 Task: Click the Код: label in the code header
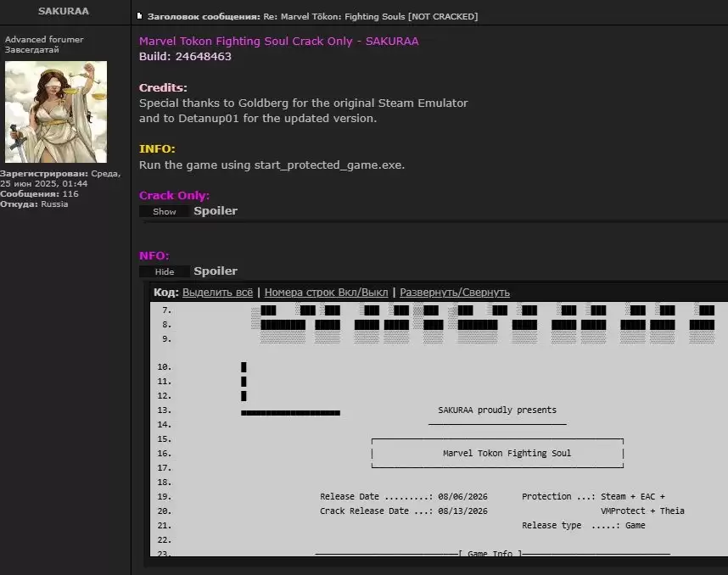tap(165, 293)
